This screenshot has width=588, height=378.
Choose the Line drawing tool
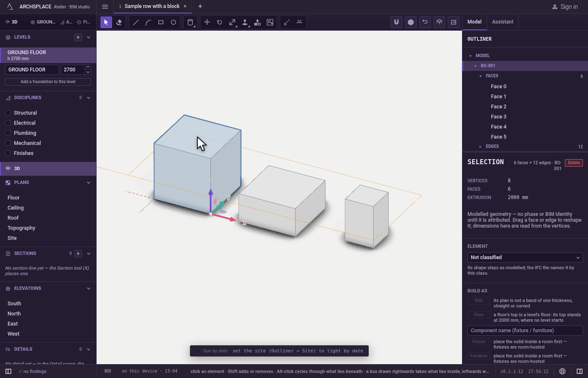(x=136, y=22)
